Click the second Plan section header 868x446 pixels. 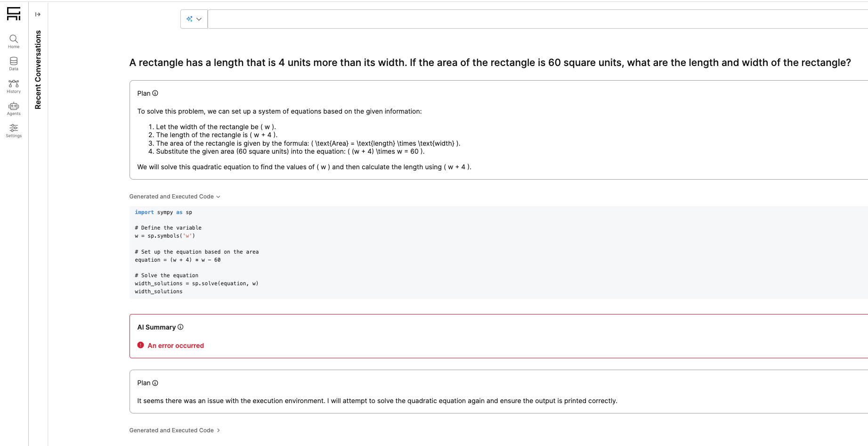tap(143, 383)
